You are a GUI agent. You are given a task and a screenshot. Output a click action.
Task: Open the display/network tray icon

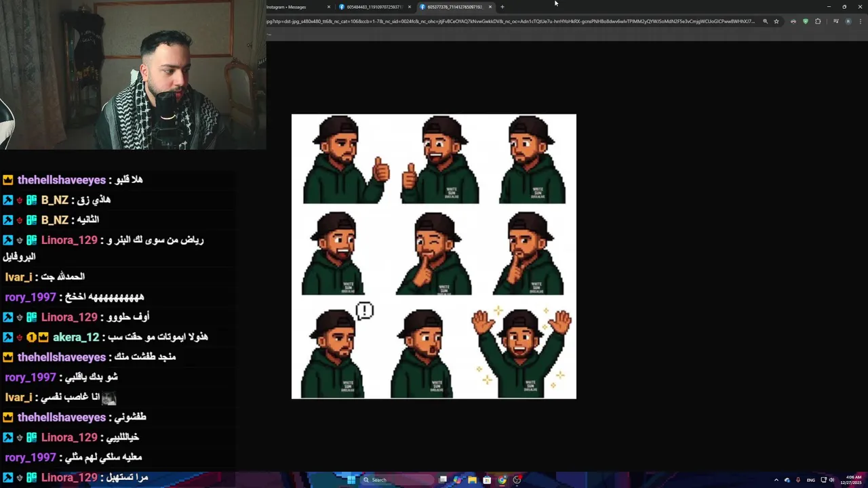coord(823,480)
